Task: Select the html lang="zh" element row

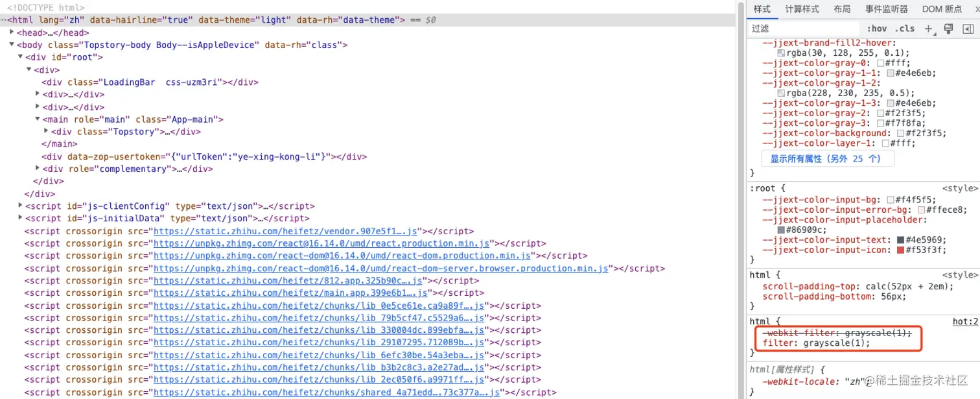Action: click(x=367, y=20)
